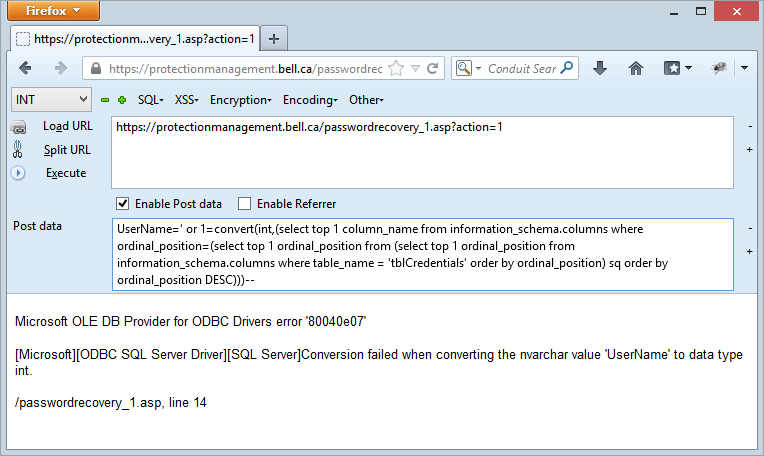Click the address bar URL field
Screen dimensions: 764x456
point(246,69)
